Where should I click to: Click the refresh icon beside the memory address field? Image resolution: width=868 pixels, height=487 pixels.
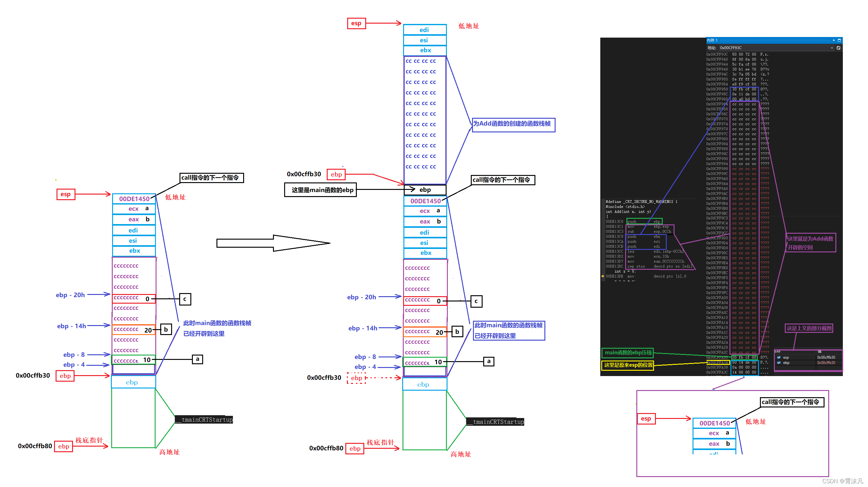pos(838,48)
